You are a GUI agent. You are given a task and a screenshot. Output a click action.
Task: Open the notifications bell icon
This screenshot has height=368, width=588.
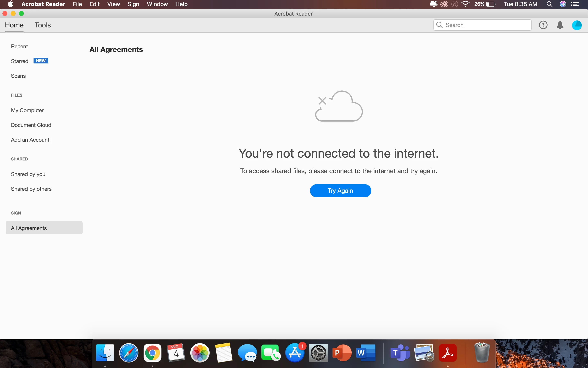tap(560, 25)
